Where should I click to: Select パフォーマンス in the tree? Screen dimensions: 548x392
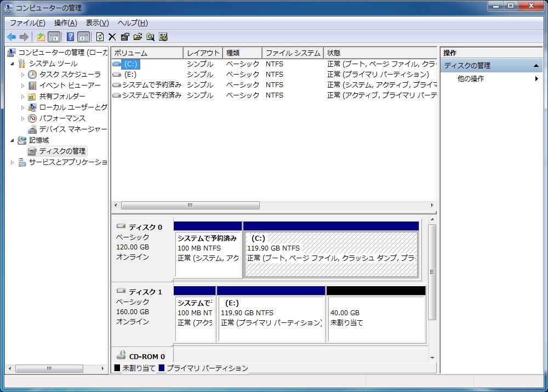tap(62, 118)
